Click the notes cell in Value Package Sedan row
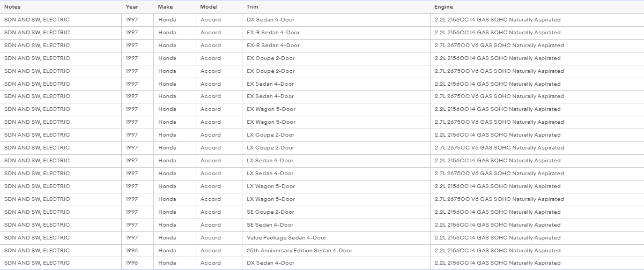The image size is (644, 270). [61, 238]
